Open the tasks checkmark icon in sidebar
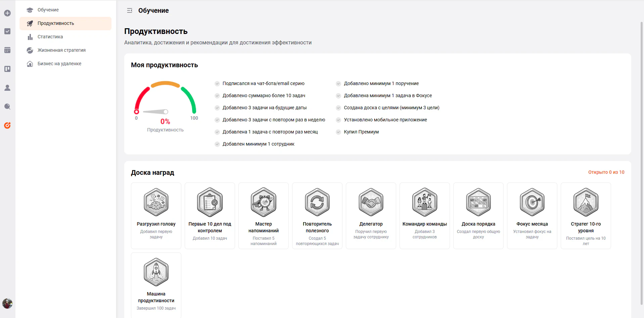The image size is (644, 318). click(7, 31)
